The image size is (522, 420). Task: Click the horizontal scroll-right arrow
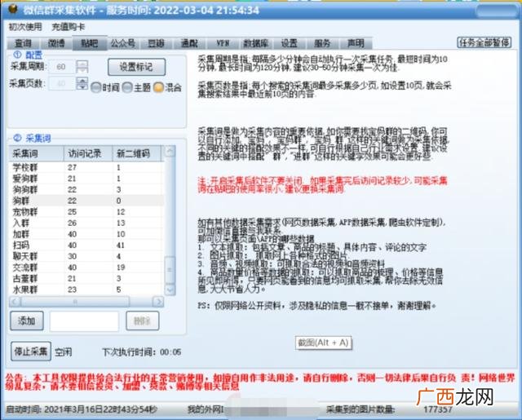[x=158, y=302]
